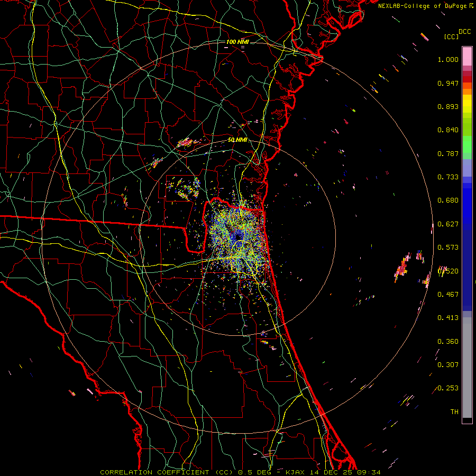Click the 100 NMI range ring label

(237, 42)
